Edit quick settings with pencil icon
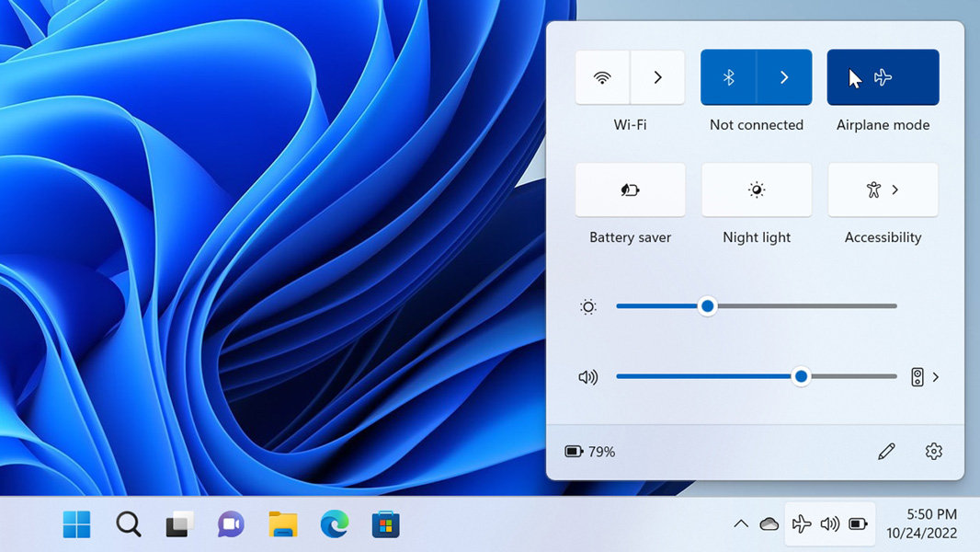 pyautogui.click(x=886, y=452)
